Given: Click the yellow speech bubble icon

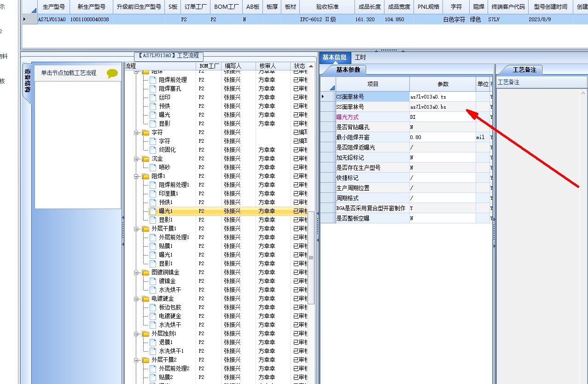Looking at the screenshot, I should tap(112, 73).
